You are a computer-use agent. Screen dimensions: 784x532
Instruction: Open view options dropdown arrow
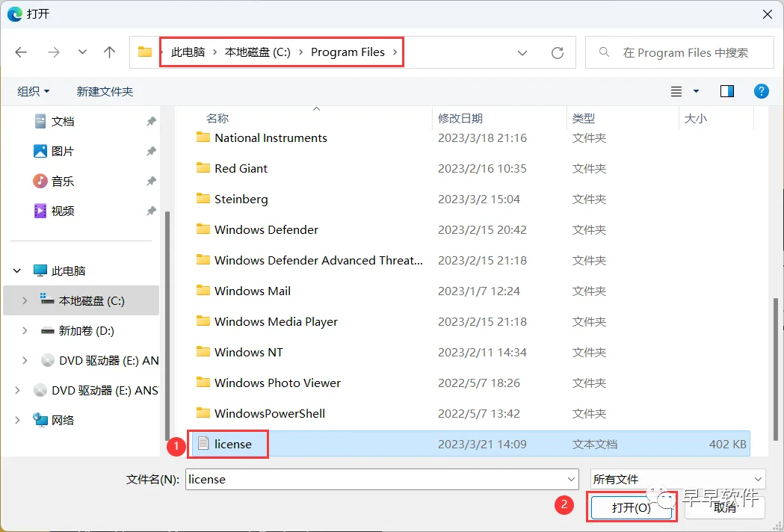coord(696,91)
